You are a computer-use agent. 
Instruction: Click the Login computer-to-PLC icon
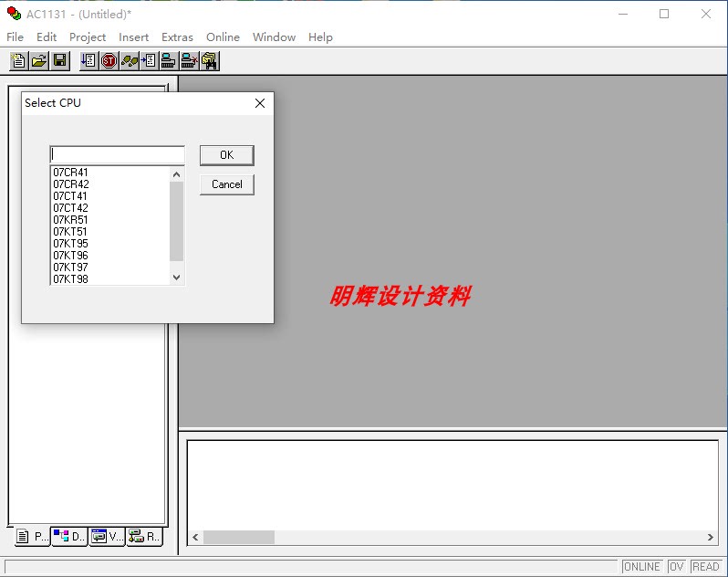(169, 61)
